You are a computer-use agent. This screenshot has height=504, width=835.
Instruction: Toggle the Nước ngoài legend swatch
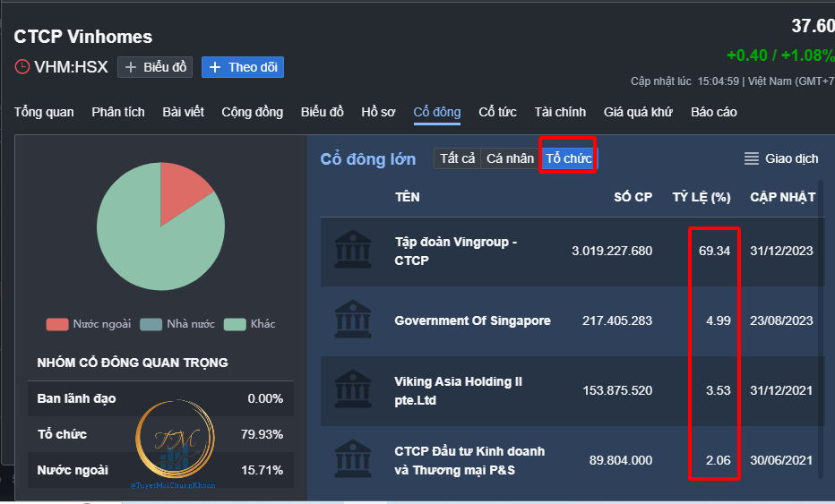coord(57,324)
